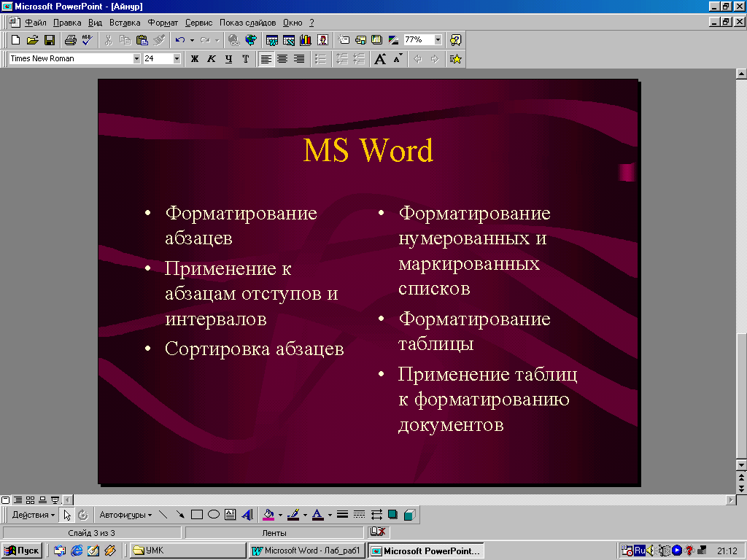Viewport: 747px width, 560px height.
Task: Open the Действия drawing menu
Action: 34,515
